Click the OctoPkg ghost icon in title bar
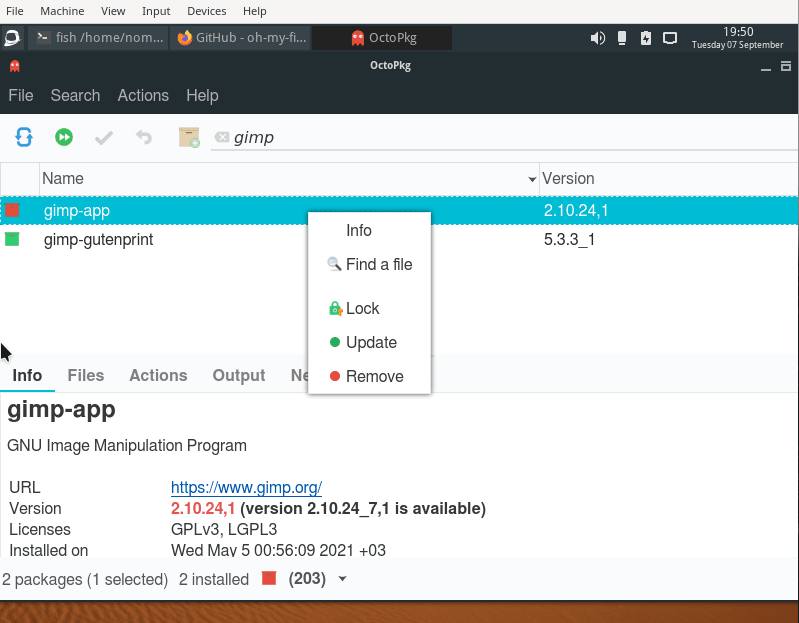This screenshot has height=623, width=799. [x=14, y=66]
